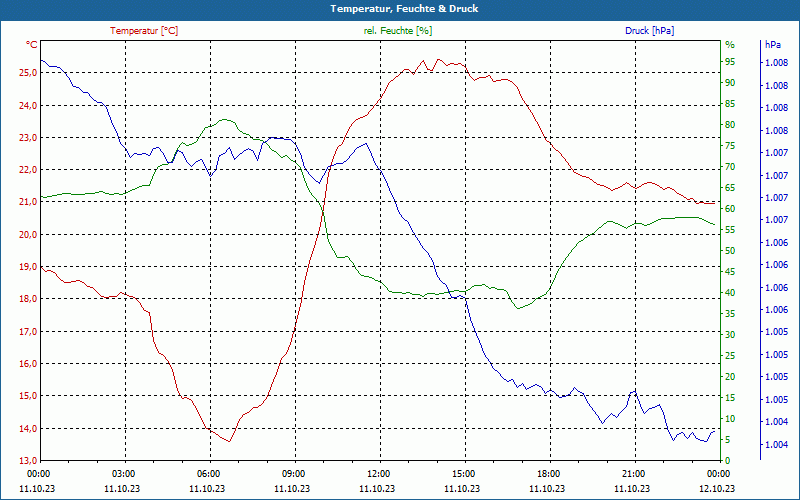Click the '40' humidity axis value
Viewport: 800px width, 500px height.
pyautogui.click(x=730, y=293)
